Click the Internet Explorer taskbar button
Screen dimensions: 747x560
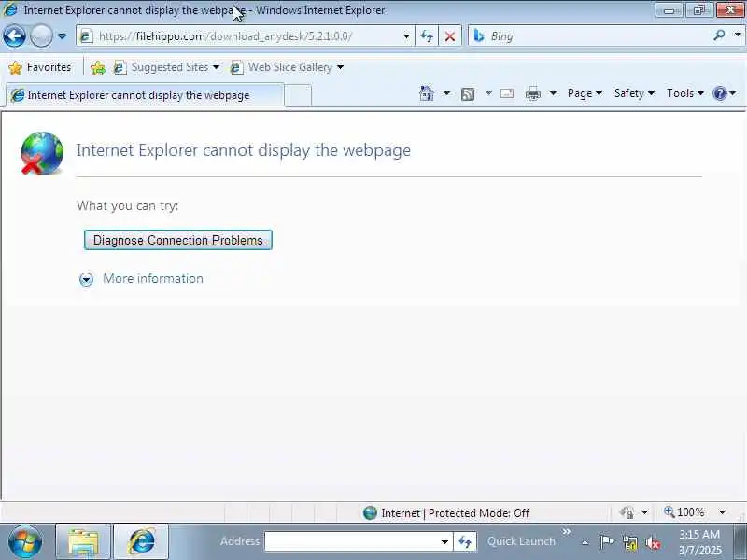[141, 541]
